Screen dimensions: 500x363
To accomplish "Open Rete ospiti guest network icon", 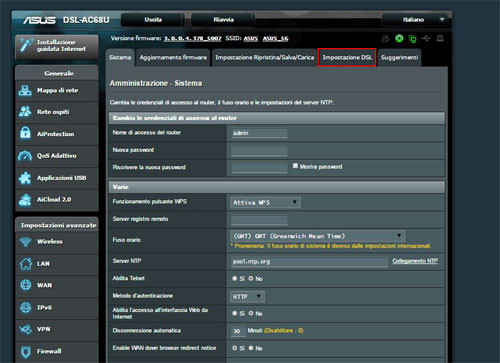I will coord(25,112).
